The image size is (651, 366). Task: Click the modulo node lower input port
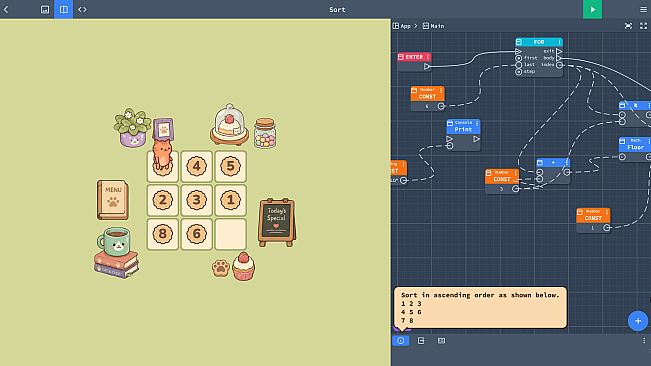[622, 122]
